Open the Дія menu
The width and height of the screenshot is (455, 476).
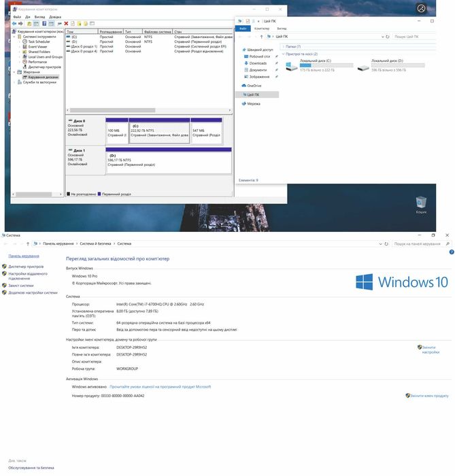click(28, 17)
